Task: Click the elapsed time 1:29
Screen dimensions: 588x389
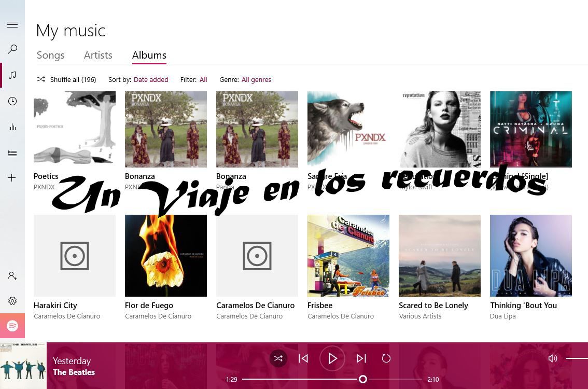Action: (x=232, y=379)
